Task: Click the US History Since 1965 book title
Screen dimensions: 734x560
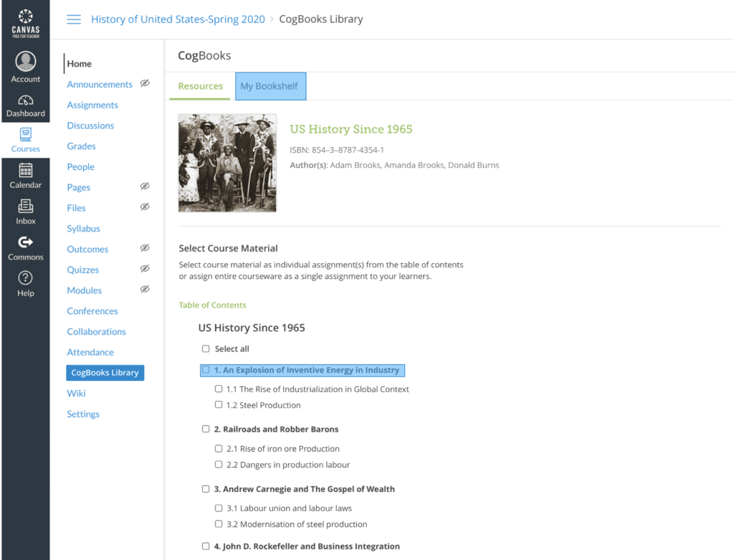Action: [x=351, y=129]
